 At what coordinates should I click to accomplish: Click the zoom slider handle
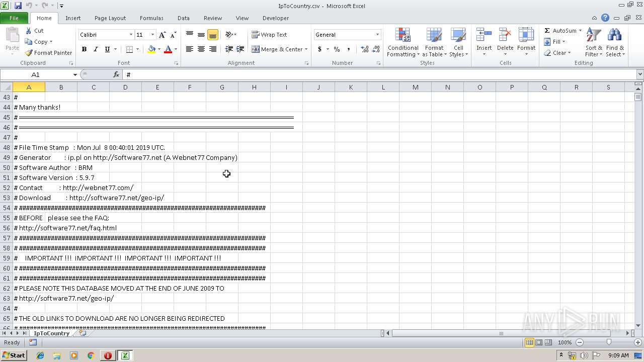coord(609,342)
